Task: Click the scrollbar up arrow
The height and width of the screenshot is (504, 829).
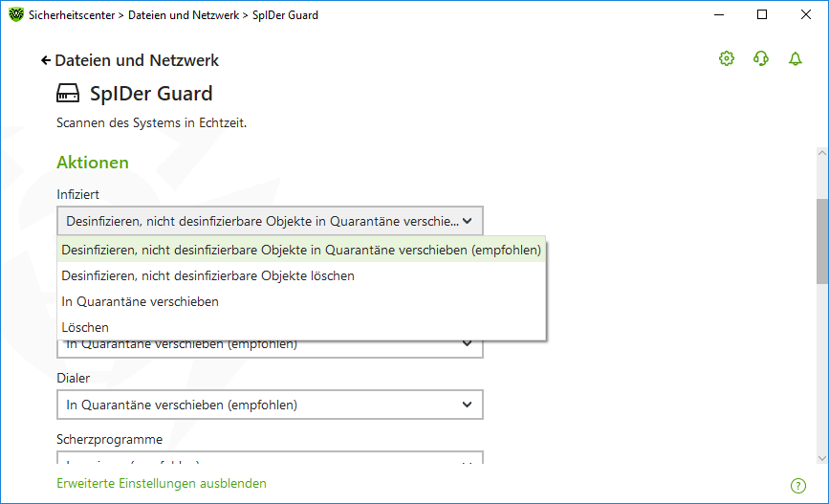Action: (822, 153)
